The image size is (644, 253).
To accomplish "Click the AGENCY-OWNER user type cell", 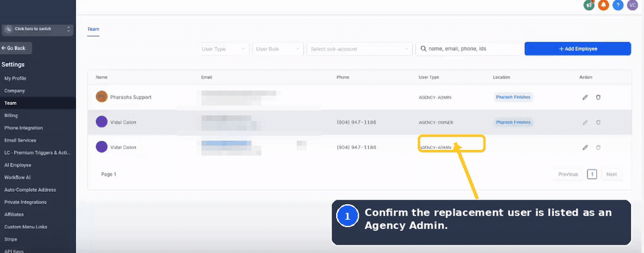I will click(x=436, y=122).
